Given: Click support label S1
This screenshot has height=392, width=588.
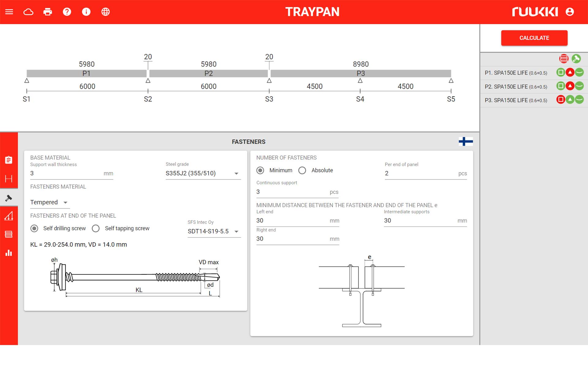Looking at the screenshot, I should click(x=27, y=99).
